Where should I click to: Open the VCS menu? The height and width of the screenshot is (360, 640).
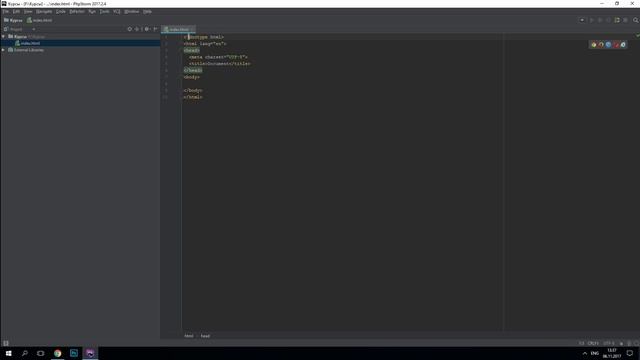(117, 11)
